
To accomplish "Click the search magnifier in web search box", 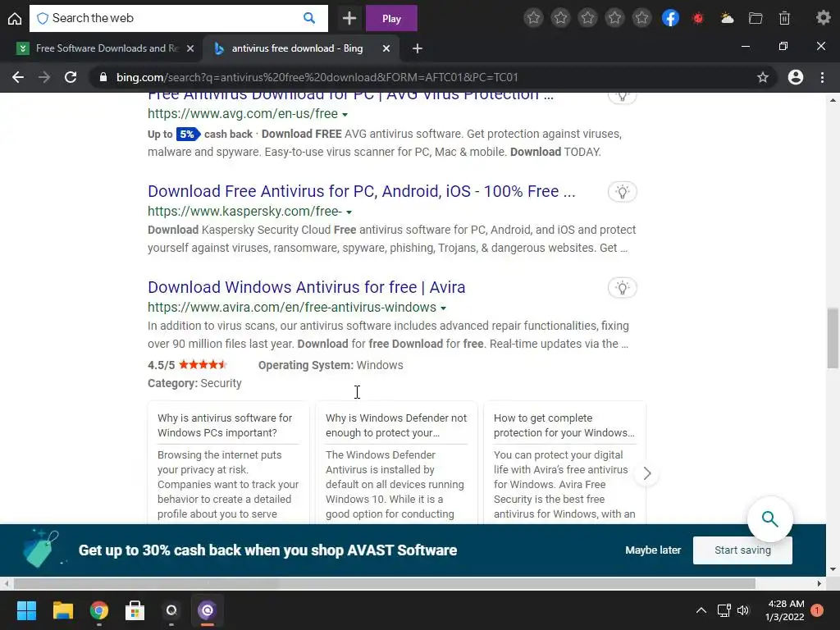I will click(309, 18).
